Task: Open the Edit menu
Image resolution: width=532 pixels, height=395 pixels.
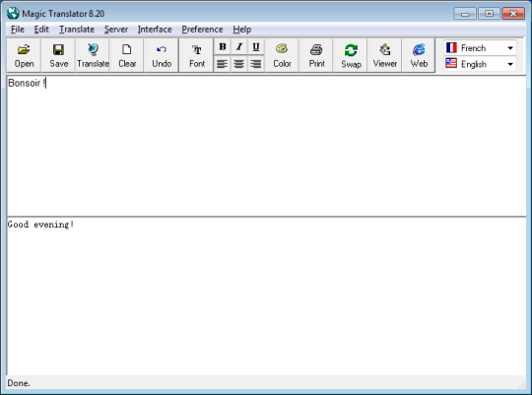Action: pyautogui.click(x=41, y=30)
